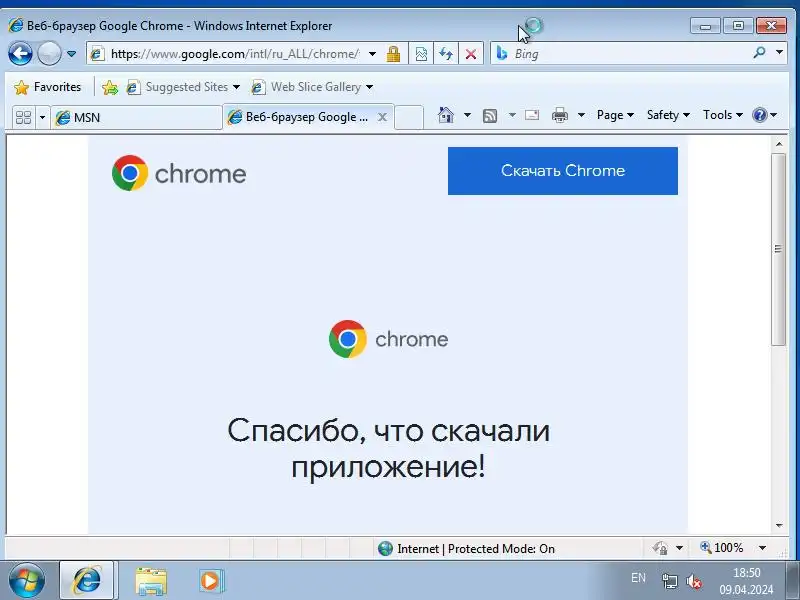This screenshot has height=600, width=800.
Task: Click the Help question mark icon
Action: 760,115
